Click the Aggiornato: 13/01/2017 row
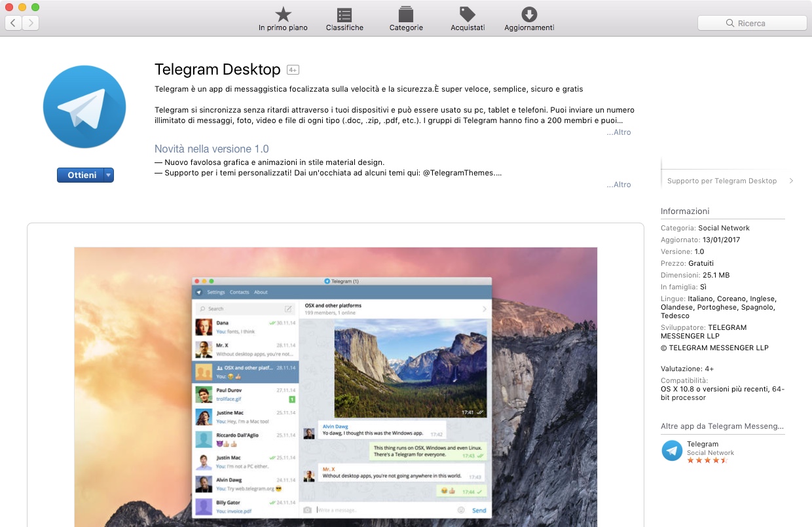The width and height of the screenshot is (812, 527). pos(701,240)
